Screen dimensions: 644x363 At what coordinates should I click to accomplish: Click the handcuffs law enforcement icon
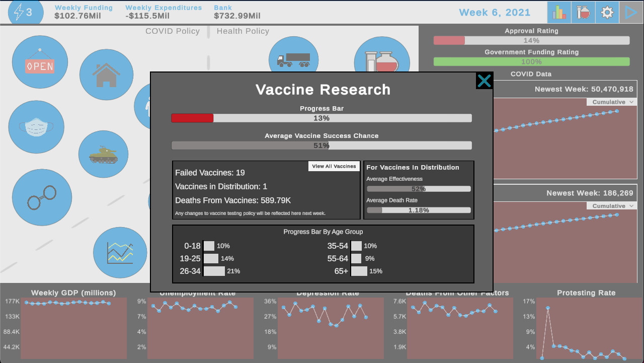tap(42, 197)
